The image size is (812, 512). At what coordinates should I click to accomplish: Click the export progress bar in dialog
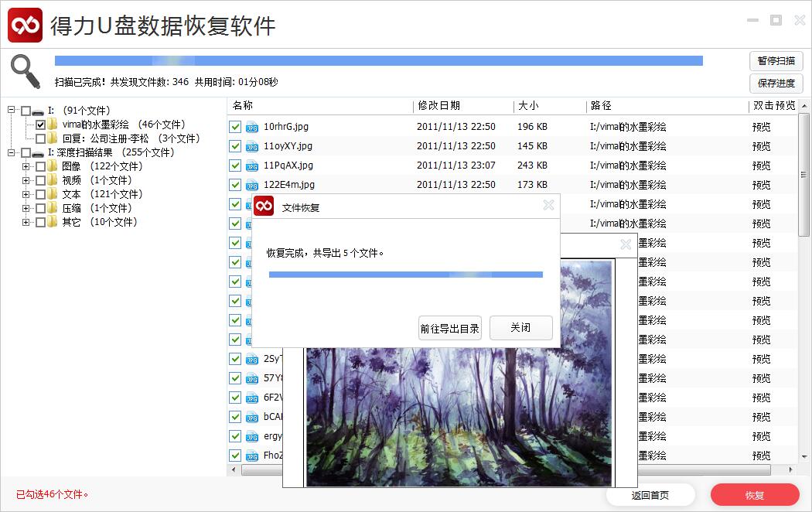(x=405, y=275)
